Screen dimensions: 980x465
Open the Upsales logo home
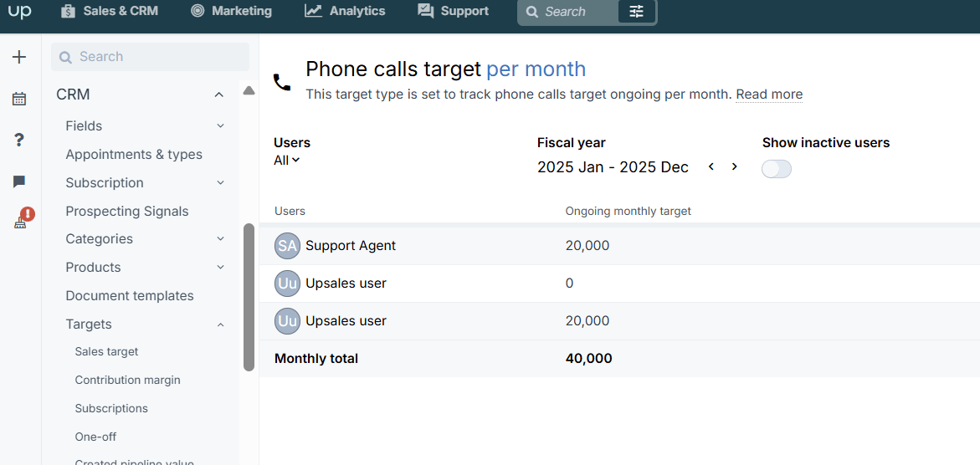pos(20,11)
